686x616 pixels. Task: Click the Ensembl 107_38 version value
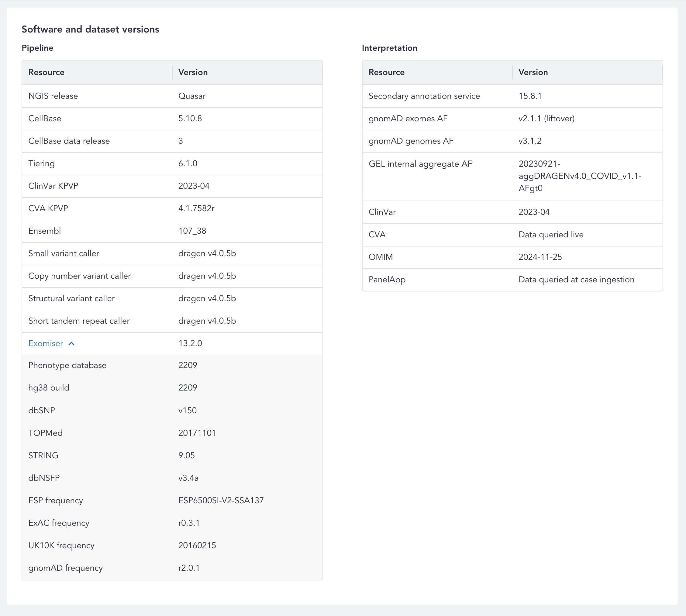point(192,231)
